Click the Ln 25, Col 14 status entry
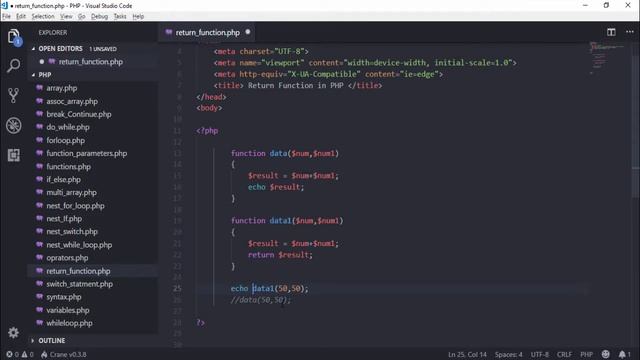Image resolution: width=640 pixels, height=360 pixels. tap(467, 354)
